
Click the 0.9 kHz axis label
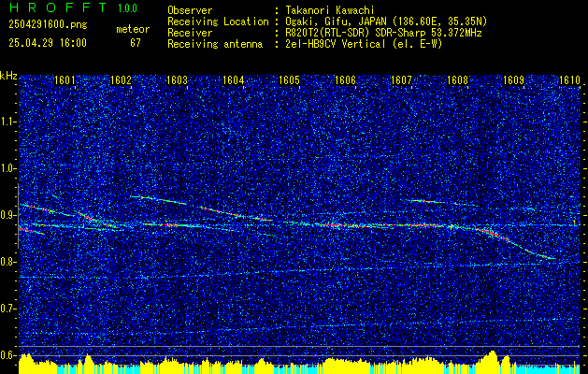(x=8, y=215)
